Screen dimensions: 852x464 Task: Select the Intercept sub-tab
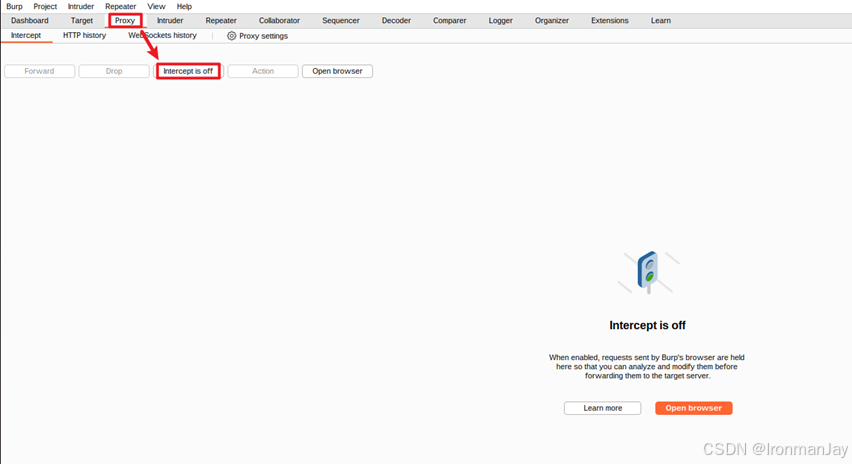point(26,35)
